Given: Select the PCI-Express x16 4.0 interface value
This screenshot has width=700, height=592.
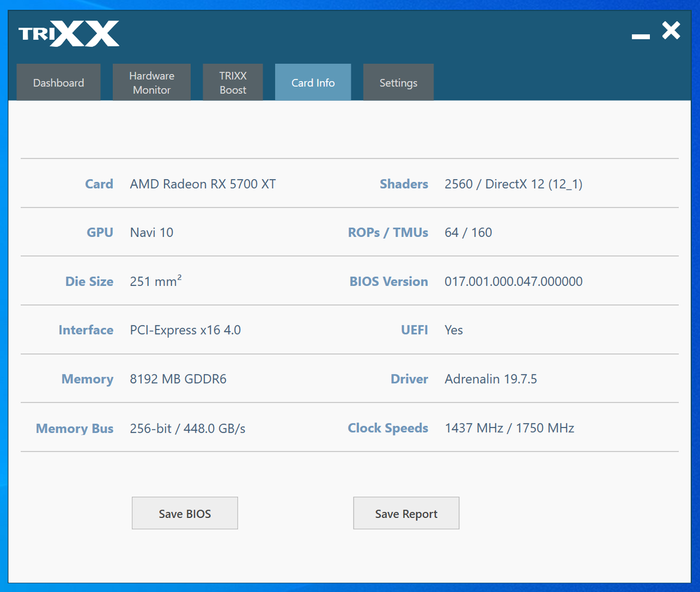Looking at the screenshot, I should point(185,330).
